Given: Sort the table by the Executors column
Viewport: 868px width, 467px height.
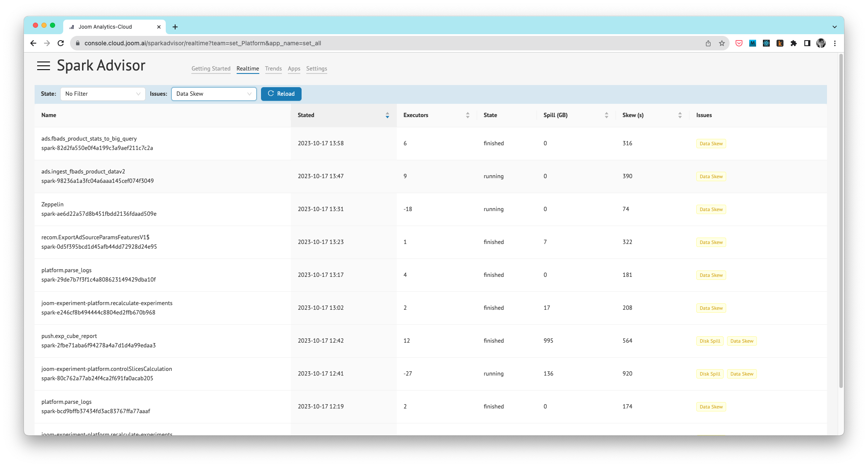Looking at the screenshot, I should 468,115.
